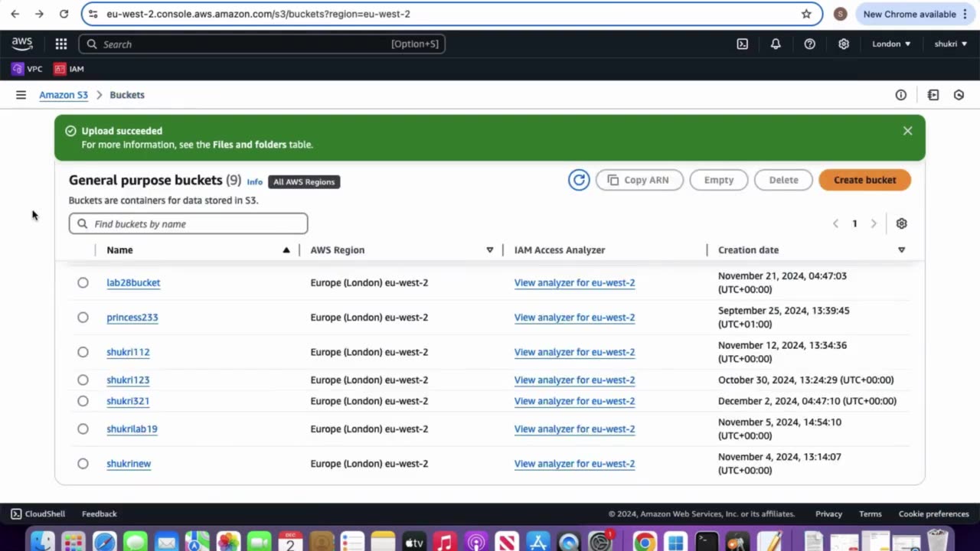Open the IAM shortcut in favorites bar
The image size is (980, 551).
point(69,69)
